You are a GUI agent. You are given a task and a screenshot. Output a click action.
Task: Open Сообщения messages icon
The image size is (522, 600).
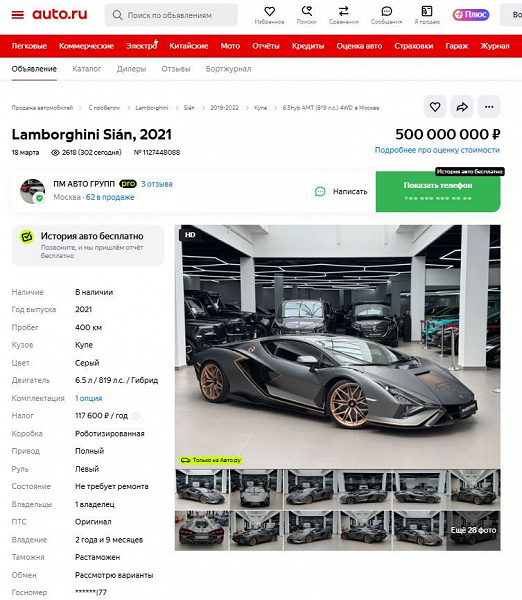tap(386, 15)
